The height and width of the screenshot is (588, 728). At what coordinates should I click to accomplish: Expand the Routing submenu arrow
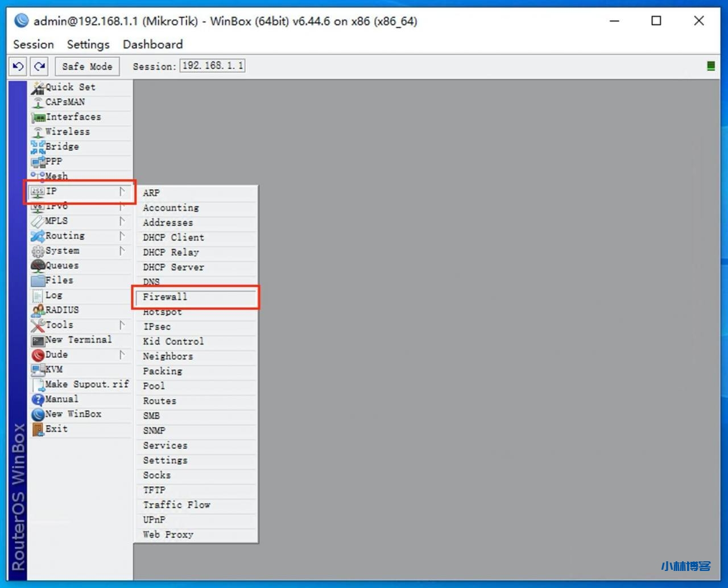click(x=122, y=235)
